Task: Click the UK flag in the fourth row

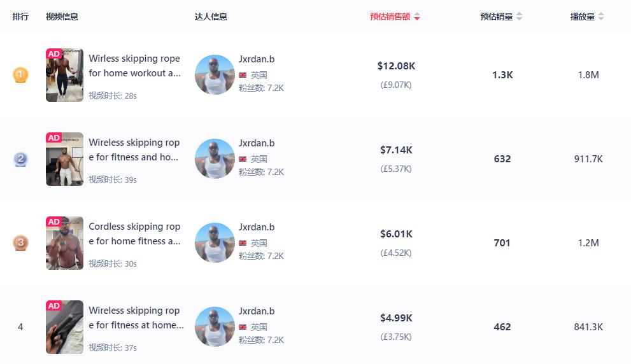Action: coord(243,327)
